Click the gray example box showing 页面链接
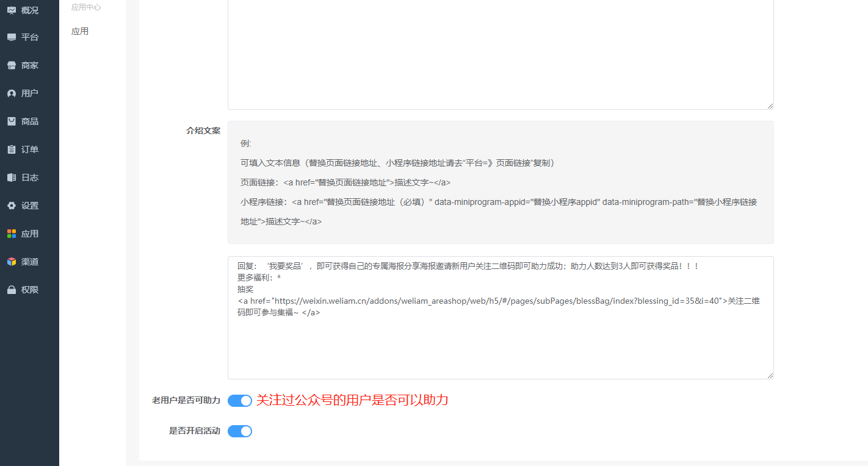868x466 pixels. point(500,182)
